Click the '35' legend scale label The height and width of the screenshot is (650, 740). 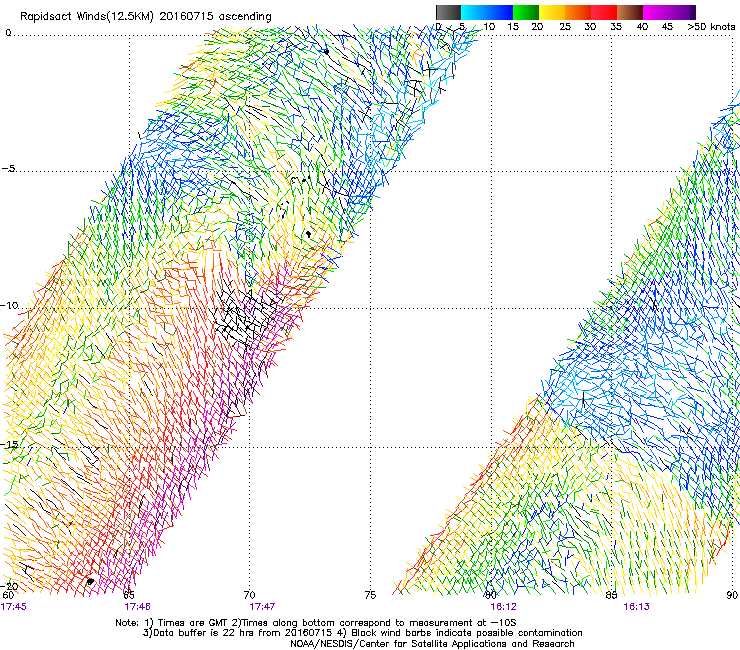[616, 26]
